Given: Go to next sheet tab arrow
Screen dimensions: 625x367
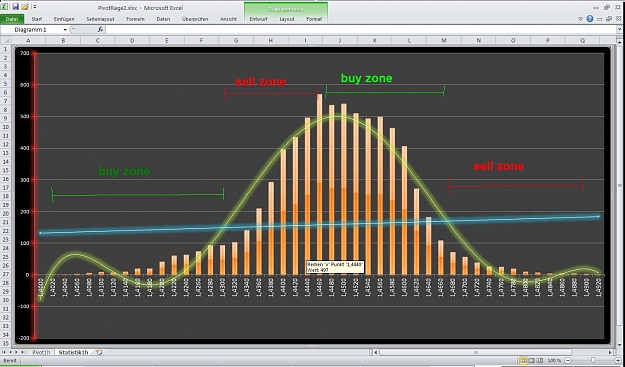Looking at the screenshot, I should coord(17,352).
